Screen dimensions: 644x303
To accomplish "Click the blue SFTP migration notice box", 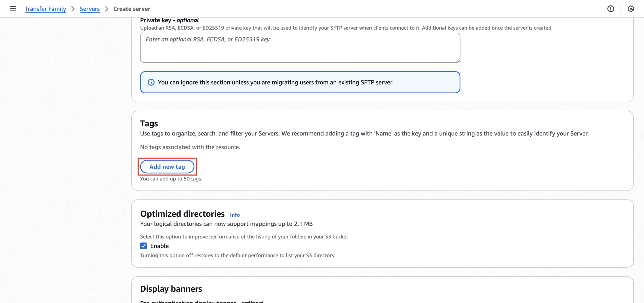I will [300, 82].
